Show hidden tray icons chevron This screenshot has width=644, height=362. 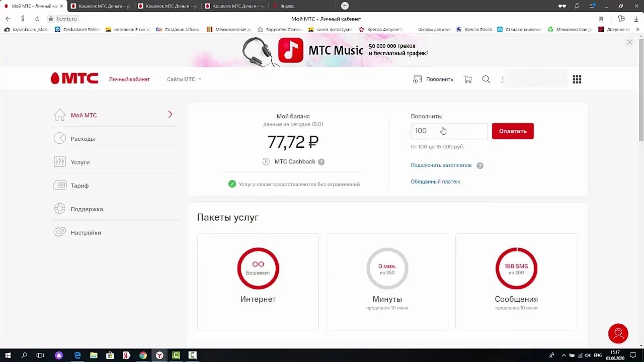564,355
